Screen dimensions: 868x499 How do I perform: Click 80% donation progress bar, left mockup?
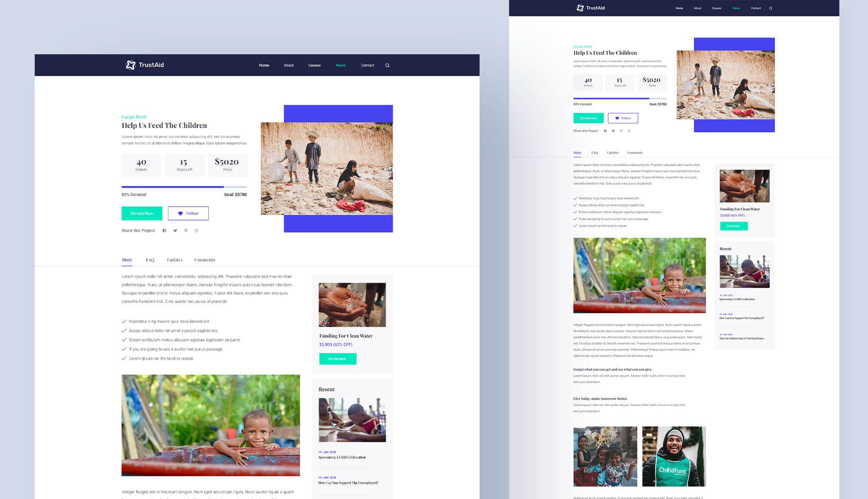click(184, 187)
